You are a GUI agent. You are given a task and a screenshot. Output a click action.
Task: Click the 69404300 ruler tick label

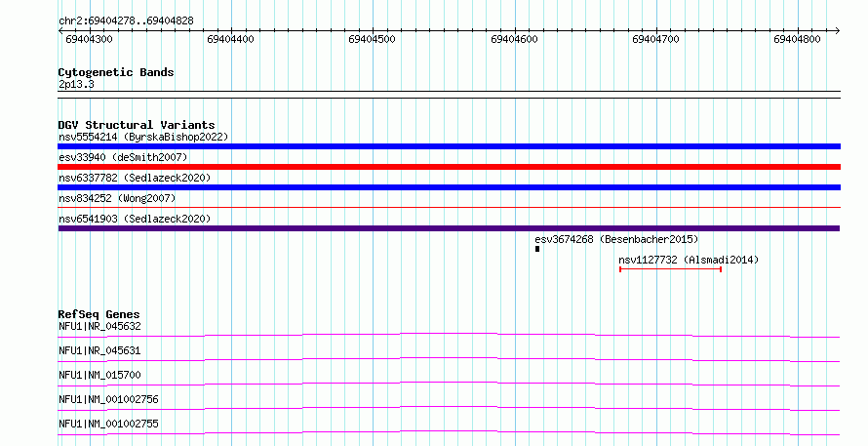tap(89, 39)
